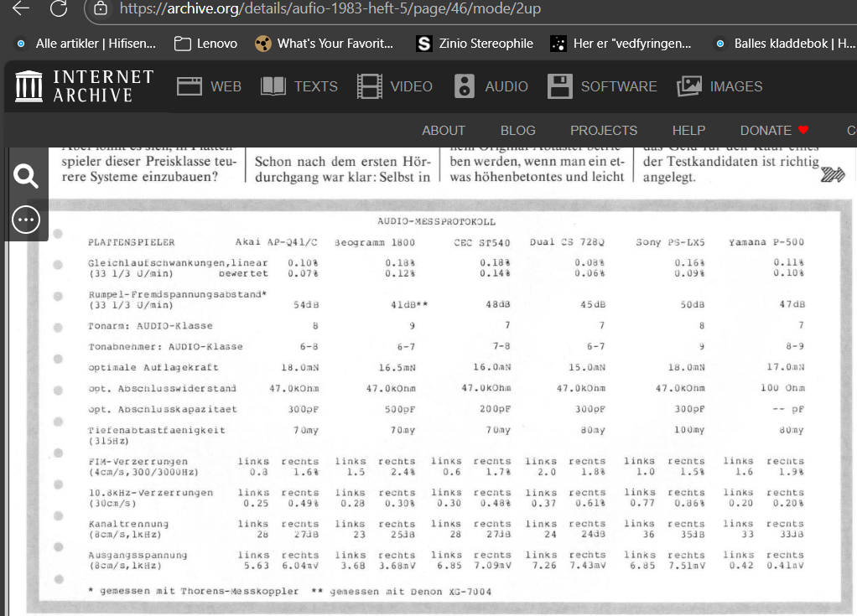Click the 'Tiefenabtastfaenigkeit' row label
857x616 pixels.
(156, 430)
